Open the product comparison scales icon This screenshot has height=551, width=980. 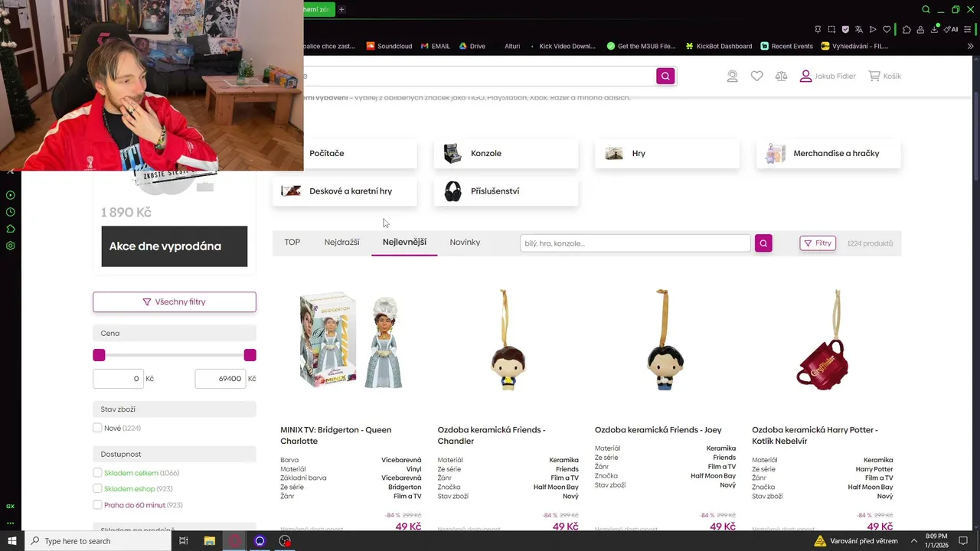coord(781,77)
